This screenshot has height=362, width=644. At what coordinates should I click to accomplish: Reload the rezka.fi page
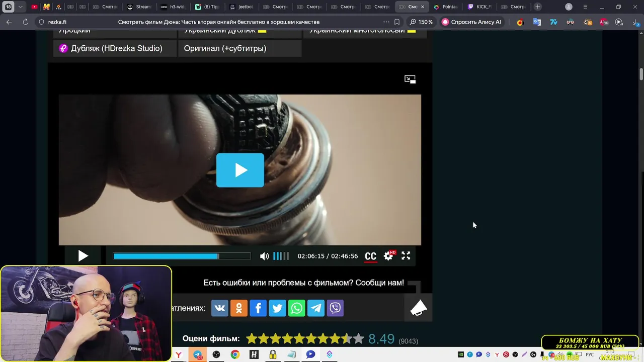[25, 22]
